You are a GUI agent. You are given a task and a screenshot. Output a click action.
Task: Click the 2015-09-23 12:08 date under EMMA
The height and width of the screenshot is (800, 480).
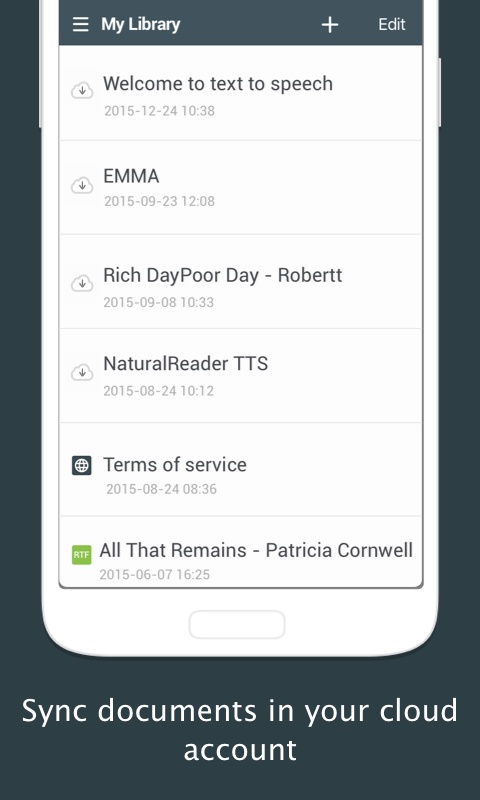(160, 201)
